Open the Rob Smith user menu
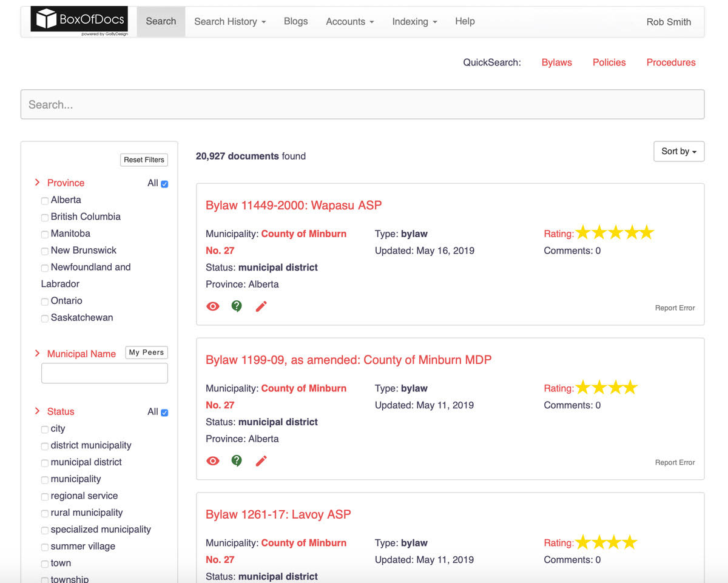This screenshot has width=728, height=583. [x=669, y=22]
